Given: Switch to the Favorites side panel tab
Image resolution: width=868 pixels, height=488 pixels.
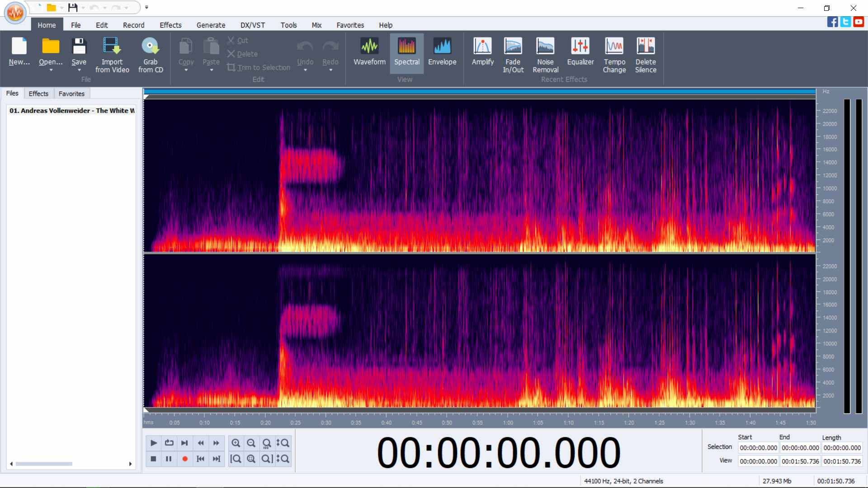Looking at the screenshot, I should [71, 94].
